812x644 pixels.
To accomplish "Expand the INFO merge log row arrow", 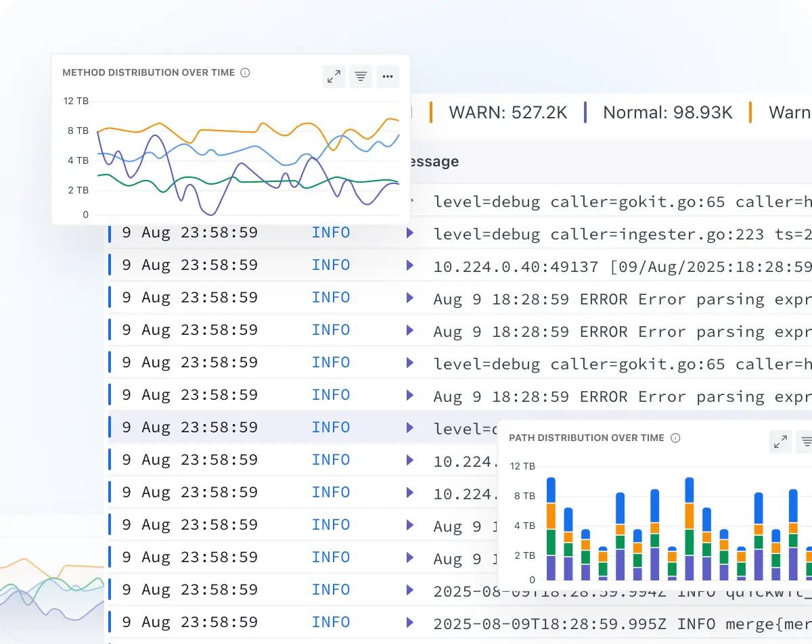I will [409, 623].
